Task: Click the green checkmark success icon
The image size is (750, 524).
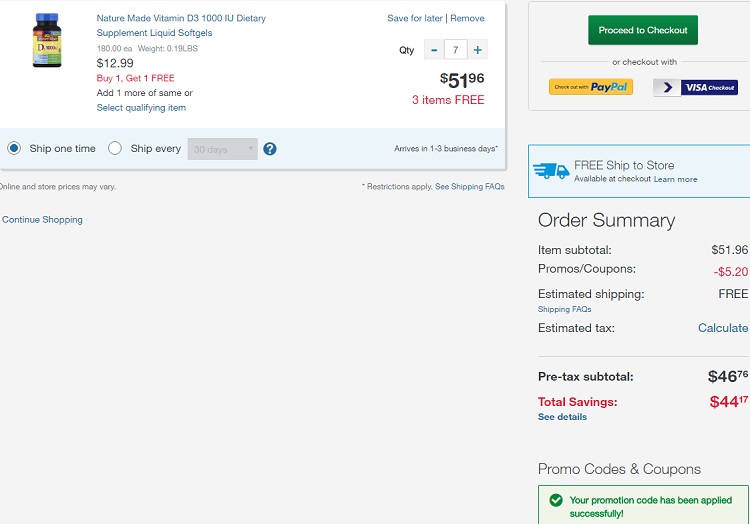Action: click(x=556, y=500)
